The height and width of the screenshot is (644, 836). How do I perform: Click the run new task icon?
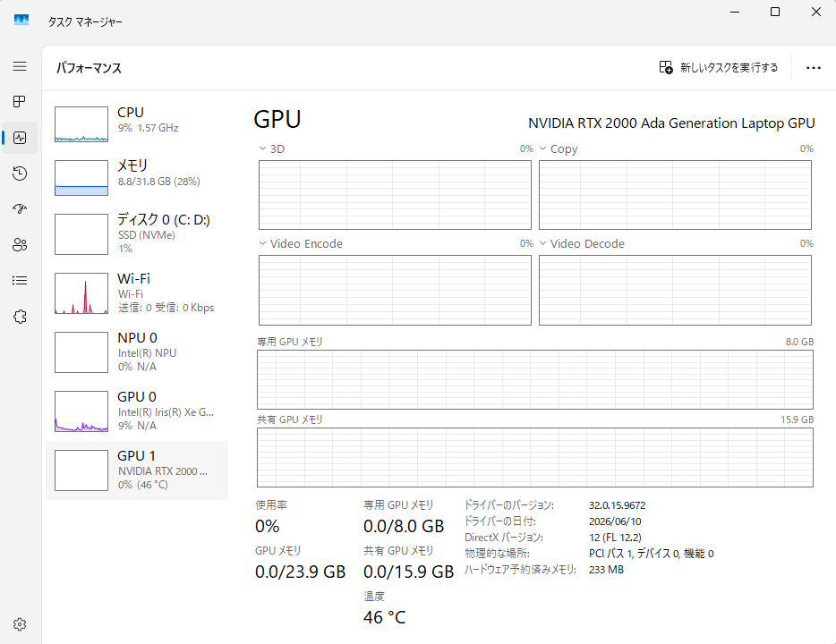(x=666, y=67)
